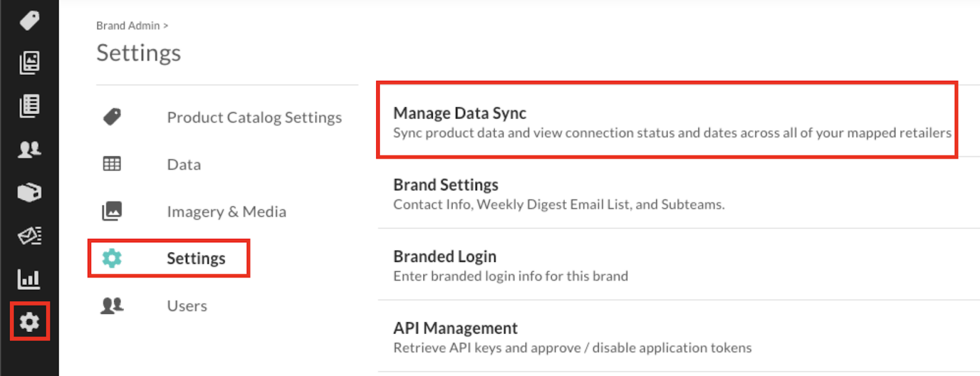The height and width of the screenshot is (376, 980).
Task: Click 'Sync product data and view connection status' description
Action: point(672,133)
